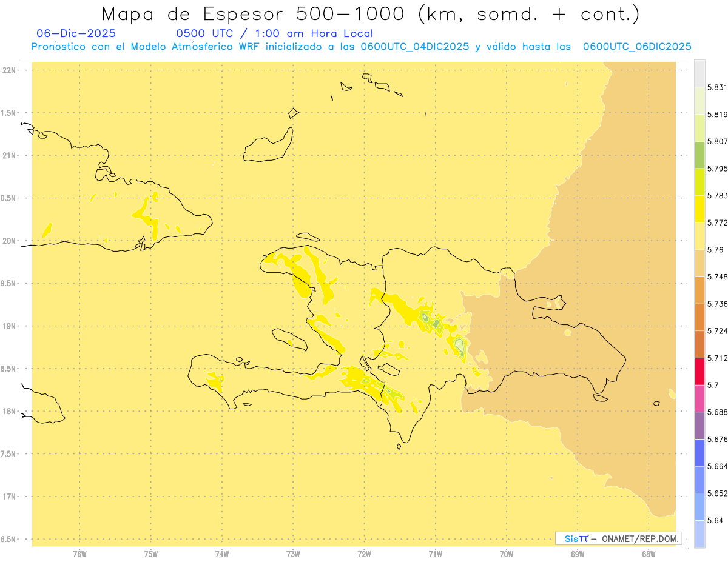
Task: Click the '76W' longitude label
Action: (x=79, y=555)
